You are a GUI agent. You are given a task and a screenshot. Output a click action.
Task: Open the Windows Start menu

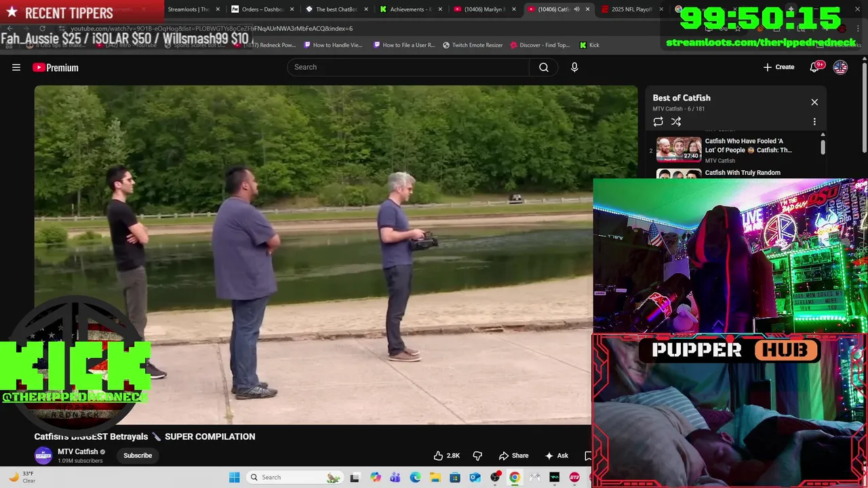(x=234, y=477)
